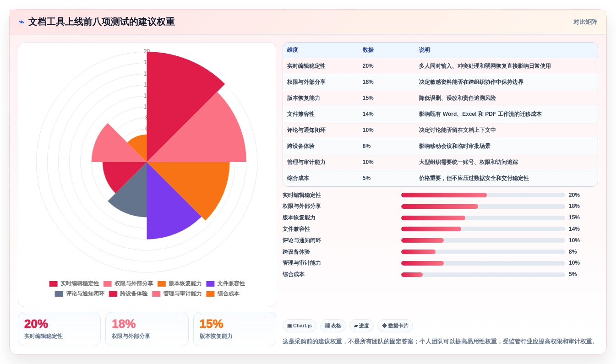Toggle 跨设备体验 legend swatch

tap(113, 294)
